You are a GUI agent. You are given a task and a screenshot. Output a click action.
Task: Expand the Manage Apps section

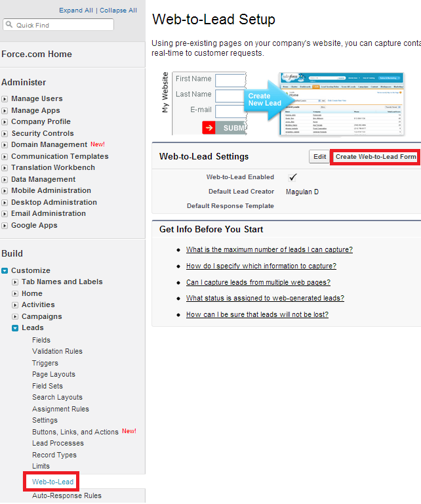(x=5, y=110)
